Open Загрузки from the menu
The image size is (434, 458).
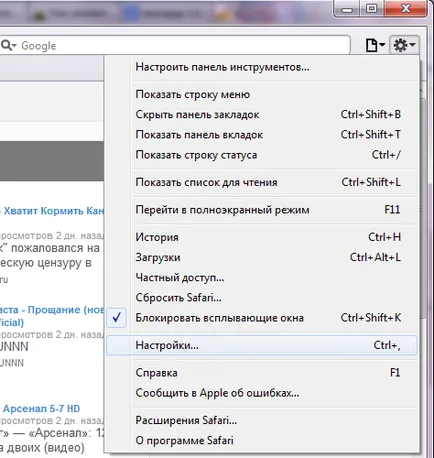[x=262, y=257]
